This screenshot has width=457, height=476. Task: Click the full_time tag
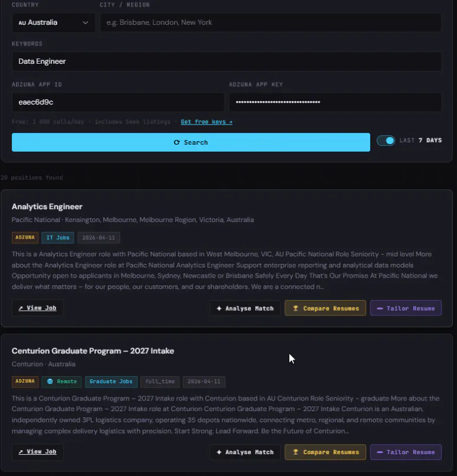click(160, 382)
